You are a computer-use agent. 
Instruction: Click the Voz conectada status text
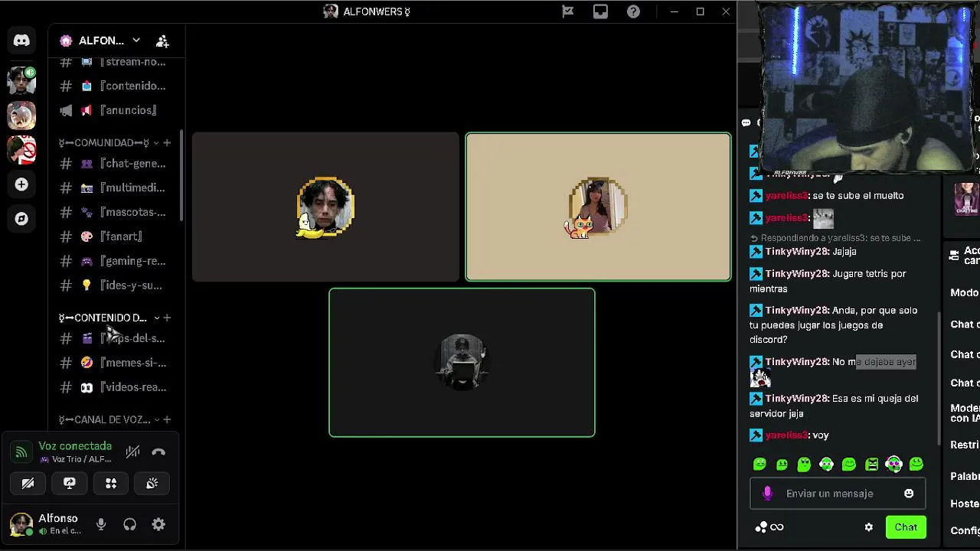(x=75, y=446)
